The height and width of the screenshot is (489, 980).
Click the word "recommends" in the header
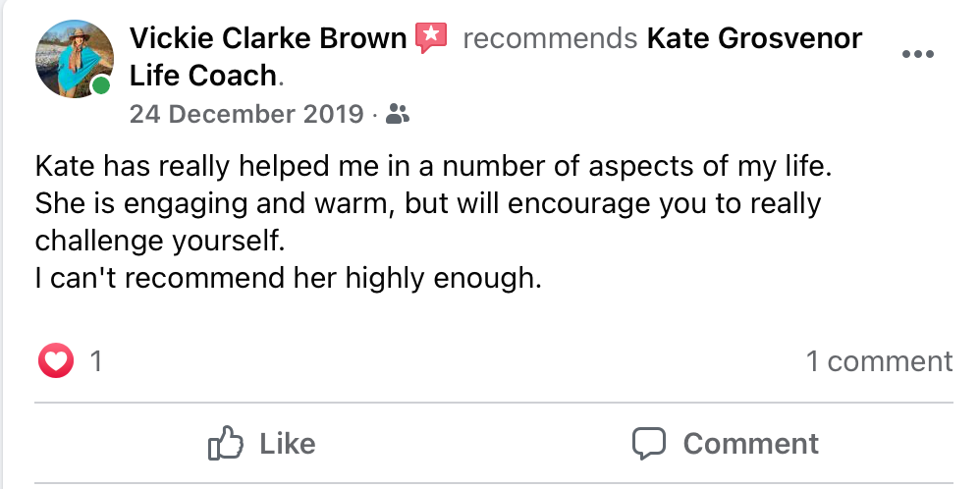[550, 39]
